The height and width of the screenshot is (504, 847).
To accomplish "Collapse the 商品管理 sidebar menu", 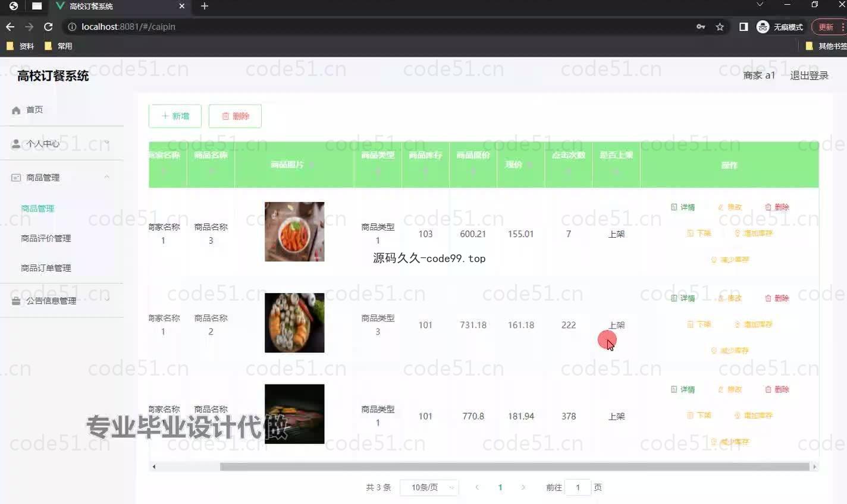I will coord(62,178).
